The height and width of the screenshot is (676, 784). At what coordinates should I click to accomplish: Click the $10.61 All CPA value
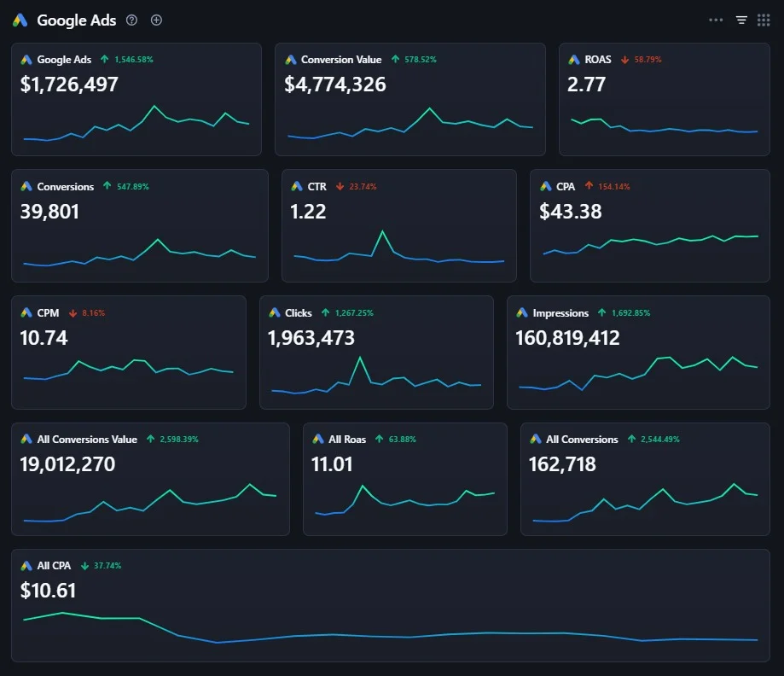(48, 591)
